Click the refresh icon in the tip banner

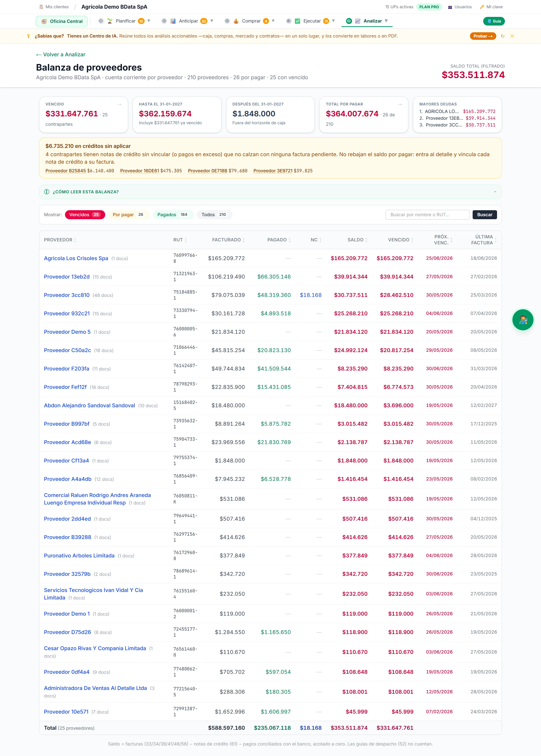click(x=503, y=36)
